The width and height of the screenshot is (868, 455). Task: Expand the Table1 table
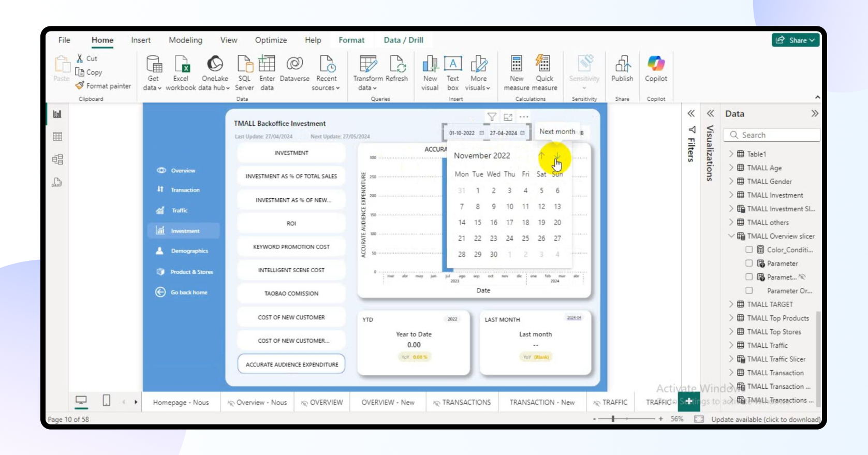coord(731,154)
